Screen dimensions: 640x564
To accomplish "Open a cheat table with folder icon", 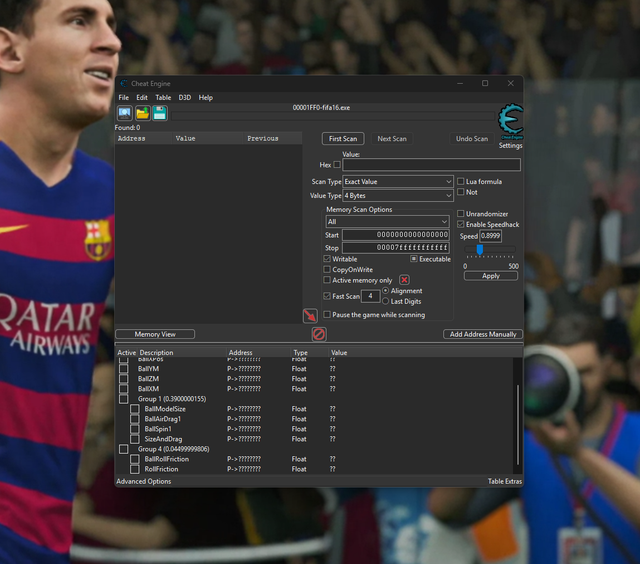I will pyautogui.click(x=142, y=114).
